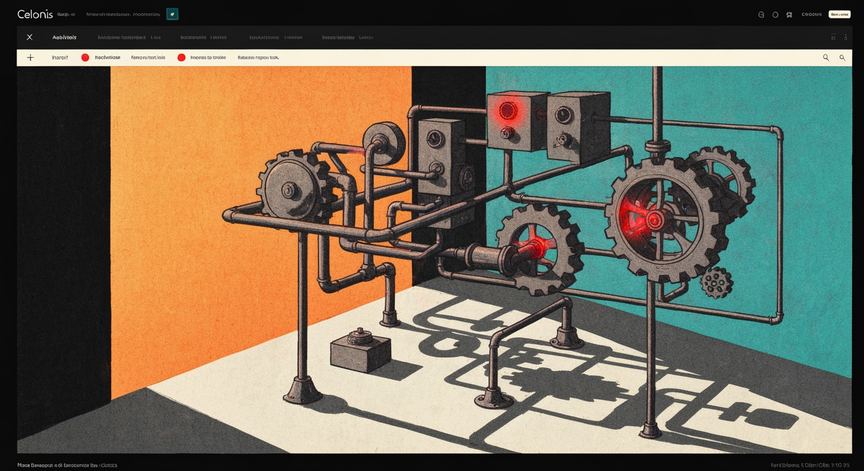The image size is (864, 471).
Task: Click the first red dot in the cream toolbar
Action: pos(85,57)
